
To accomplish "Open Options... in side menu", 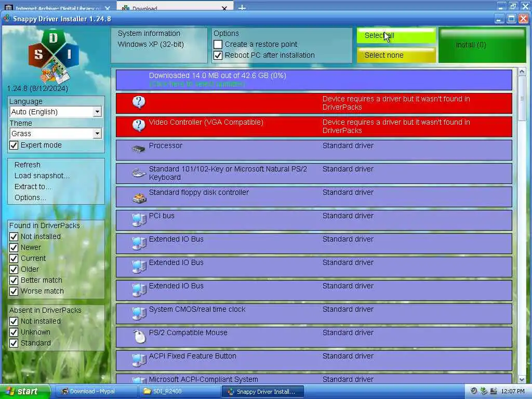I will pos(30,197).
